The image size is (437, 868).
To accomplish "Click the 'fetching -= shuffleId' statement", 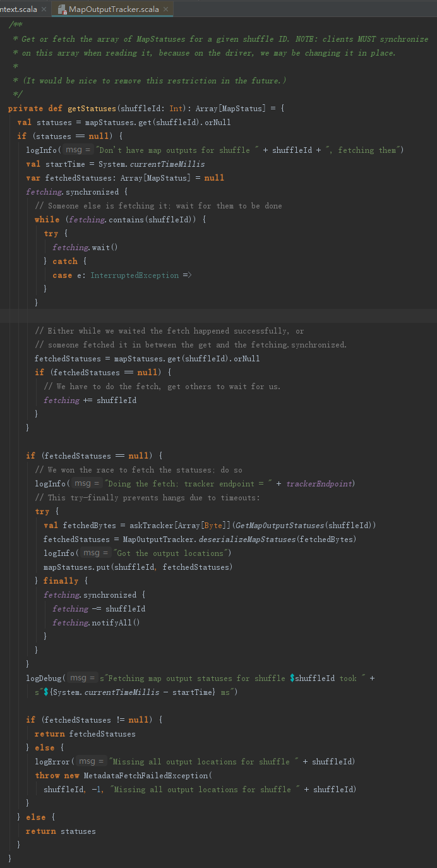I will (99, 609).
